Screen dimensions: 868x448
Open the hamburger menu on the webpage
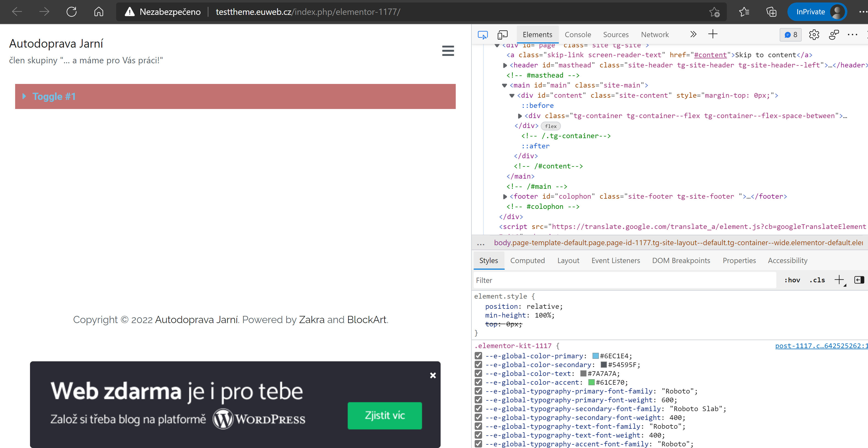pyautogui.click(x=448, y=51)
